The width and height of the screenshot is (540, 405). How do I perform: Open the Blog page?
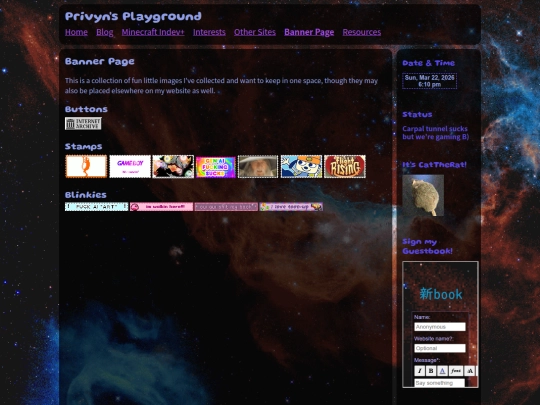click(x=105, y=32)
